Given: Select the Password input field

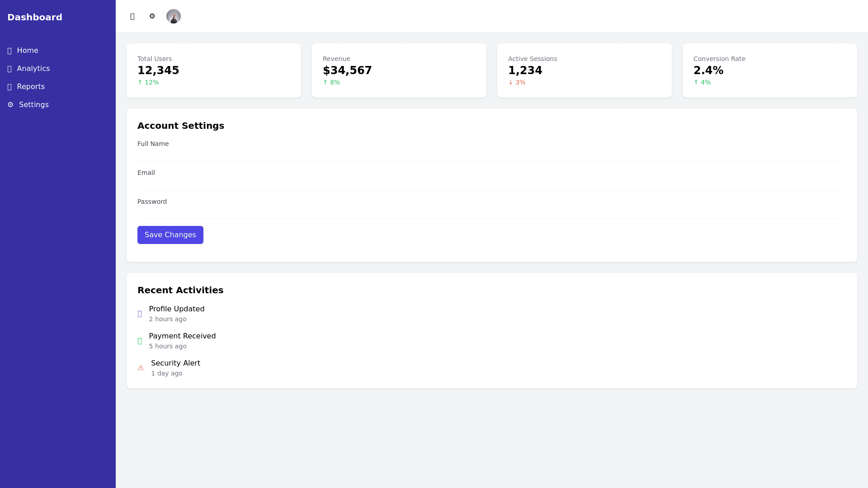Looking at the screenshot, I should (x=491, y=213).
